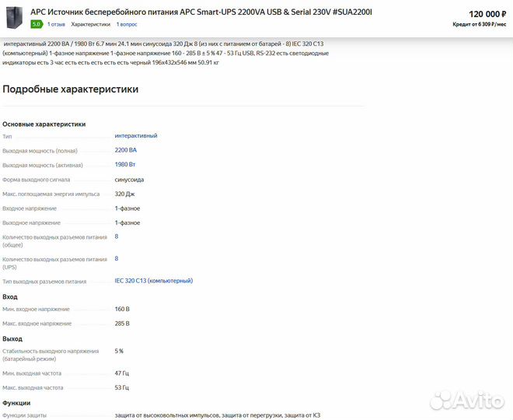Image resolution: width=513 pixels, height=420 pixels.
Task: Click the product title 'APC Источник бесперебойного питания'
Action: pyautogui.click(x=201, y=12)
